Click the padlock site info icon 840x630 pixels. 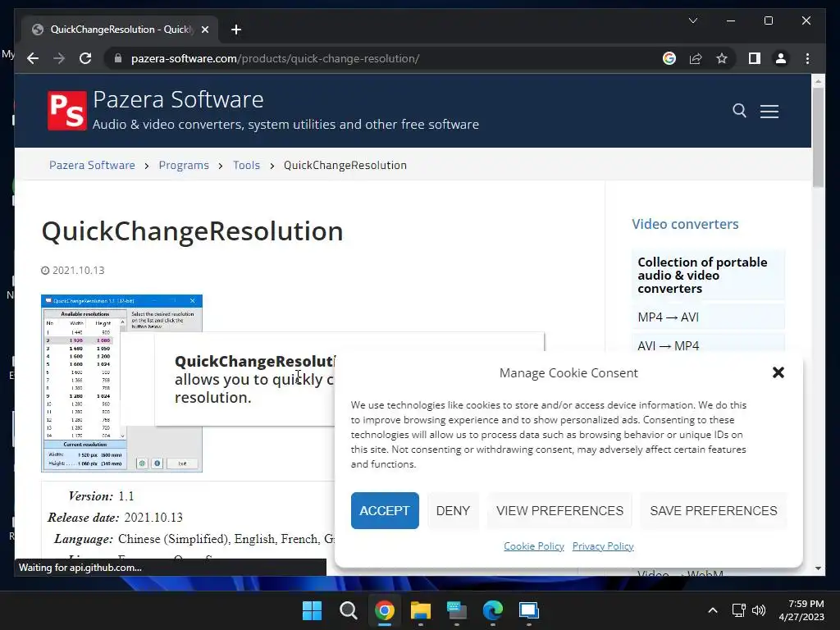118,58
